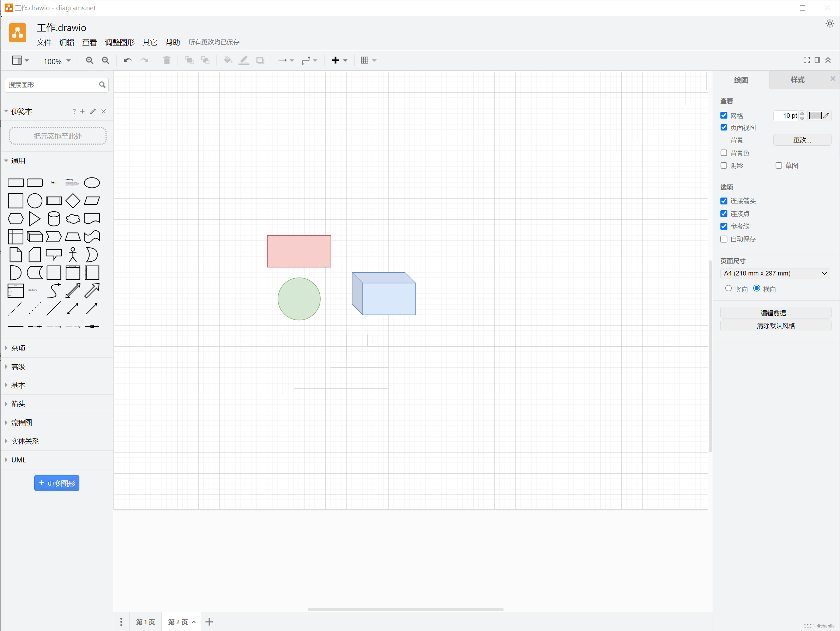The width and height of the screenshot is (840, 631).
Task: Click the scratchpad help question mark
Action: click(x=74, y=111)
